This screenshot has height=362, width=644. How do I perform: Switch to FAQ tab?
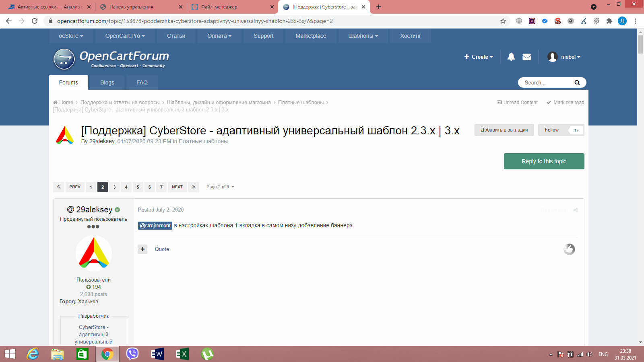(x=142, y=82)
